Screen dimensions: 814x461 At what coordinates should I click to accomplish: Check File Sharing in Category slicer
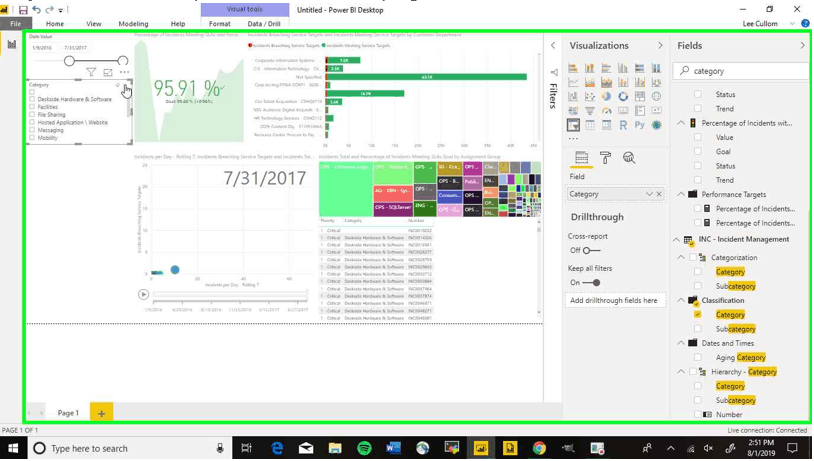[x=32, y=115]
